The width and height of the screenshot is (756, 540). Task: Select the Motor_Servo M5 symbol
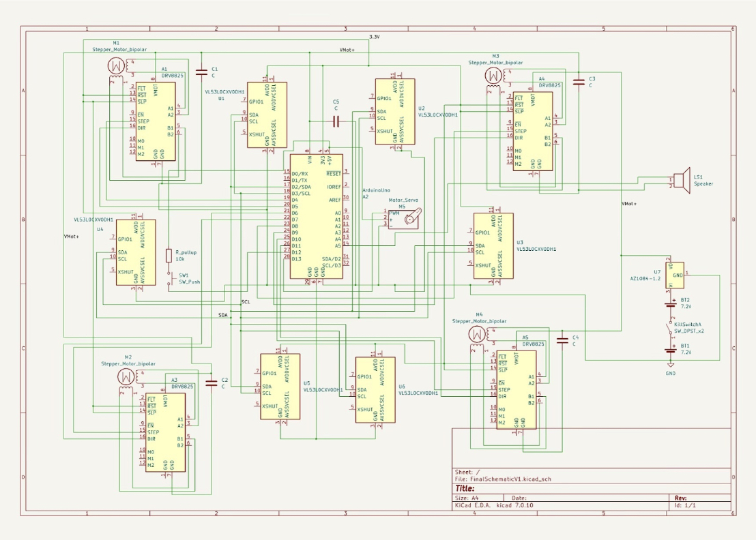(409, 219)
